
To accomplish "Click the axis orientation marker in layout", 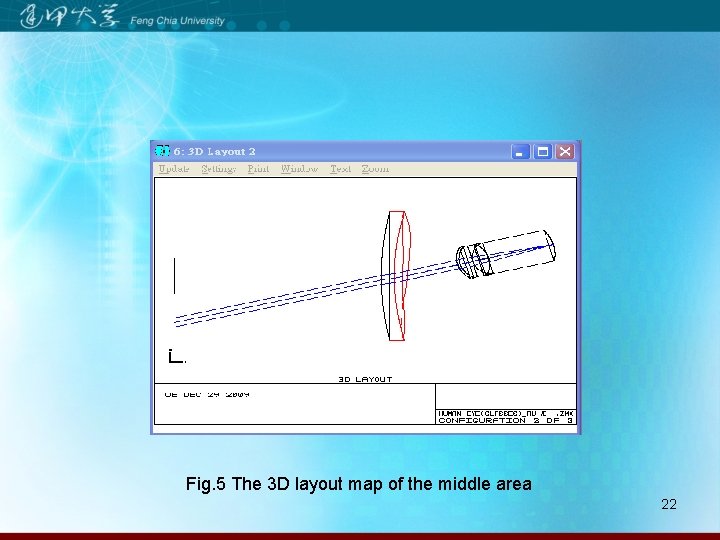I will [x=177, y=356].
